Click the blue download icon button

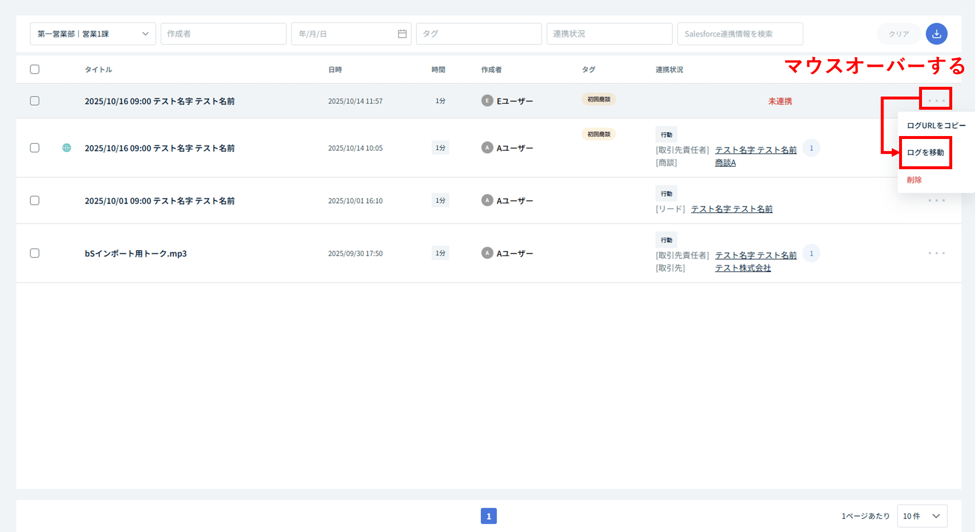(936, 34)
